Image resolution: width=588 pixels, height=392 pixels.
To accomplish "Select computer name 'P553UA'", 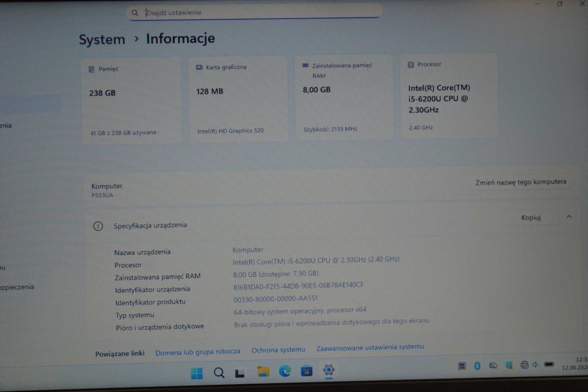I will (x=102, y=195).
